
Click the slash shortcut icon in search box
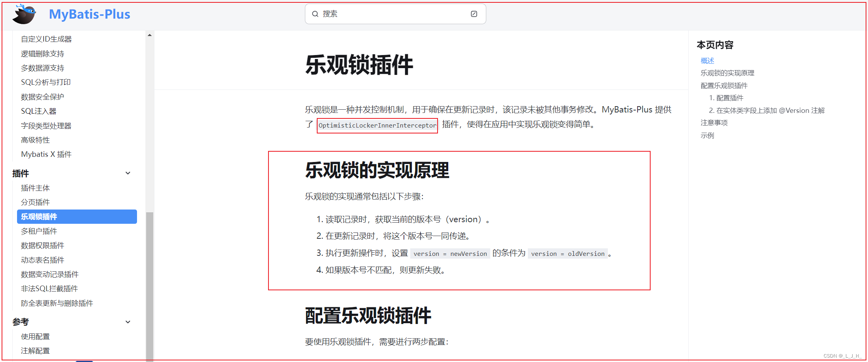pos(474,14)
